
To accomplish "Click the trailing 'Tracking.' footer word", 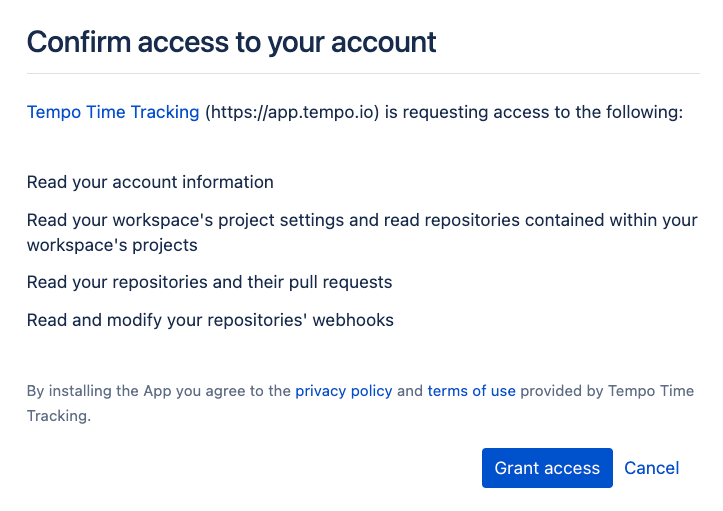I will [x=58, y=416].
